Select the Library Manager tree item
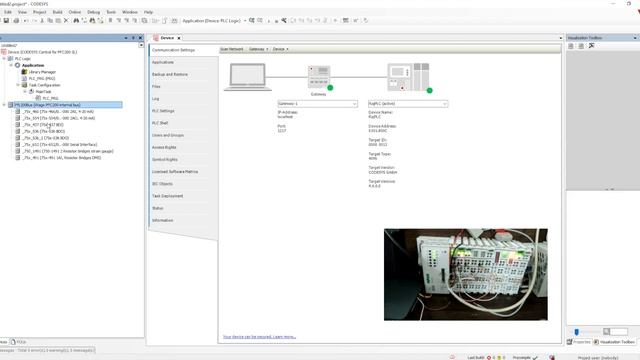Screen dimensions: 640x360 [42, 72]
